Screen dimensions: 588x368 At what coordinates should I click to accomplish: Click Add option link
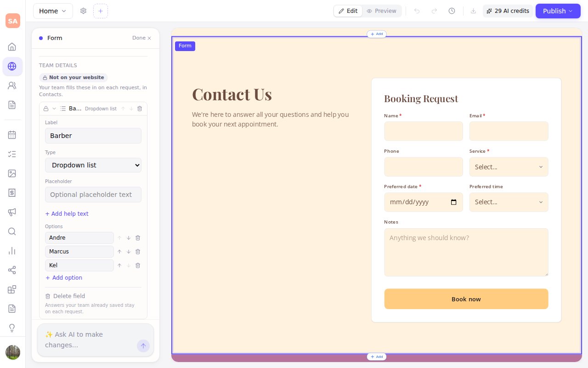pyautogui.click(x=64, y=278)
